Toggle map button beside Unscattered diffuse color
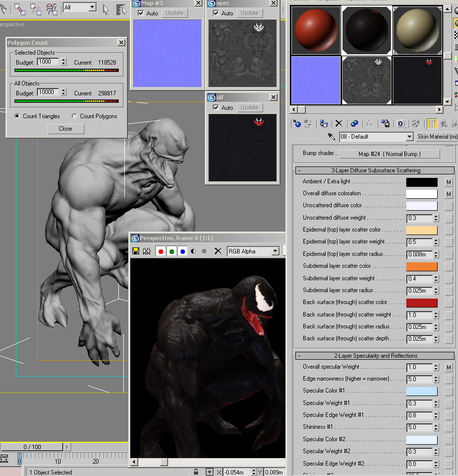Image resolution: width=458 pixels, height=476 pixels. point(449,206)
